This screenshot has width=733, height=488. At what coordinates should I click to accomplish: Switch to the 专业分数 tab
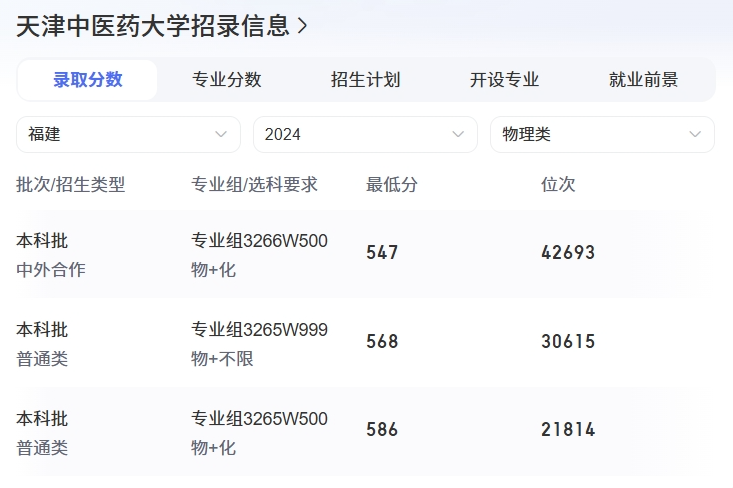[227, 80]
